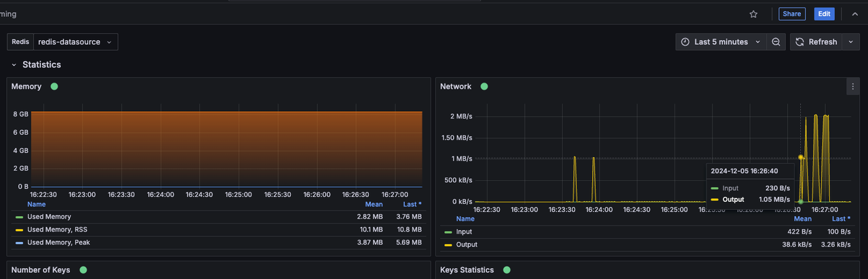The image size is (868, 279).
Task: Star this dashboard as a favorite
Action: coord(753,14)
